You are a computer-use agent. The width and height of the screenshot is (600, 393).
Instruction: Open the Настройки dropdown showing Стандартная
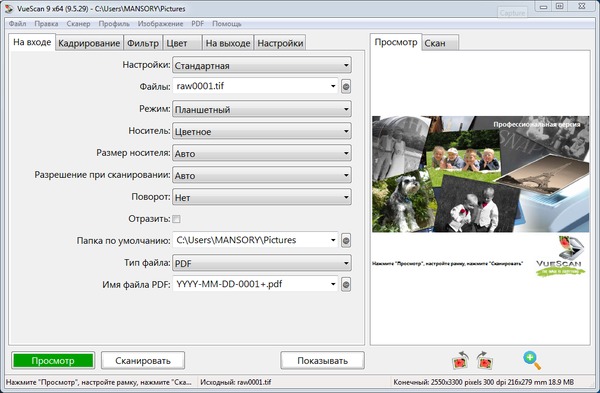coord(262,65)
